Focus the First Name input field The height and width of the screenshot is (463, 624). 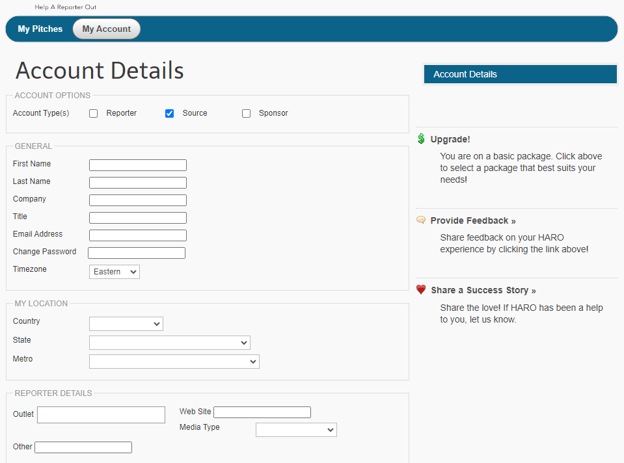pyautogui.click(x=138, y=165)
